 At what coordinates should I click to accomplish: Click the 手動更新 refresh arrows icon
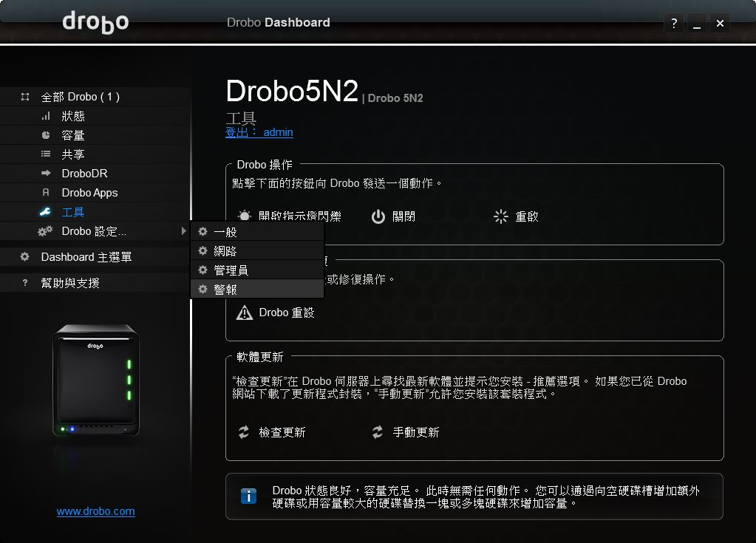(x=378, y=432)
